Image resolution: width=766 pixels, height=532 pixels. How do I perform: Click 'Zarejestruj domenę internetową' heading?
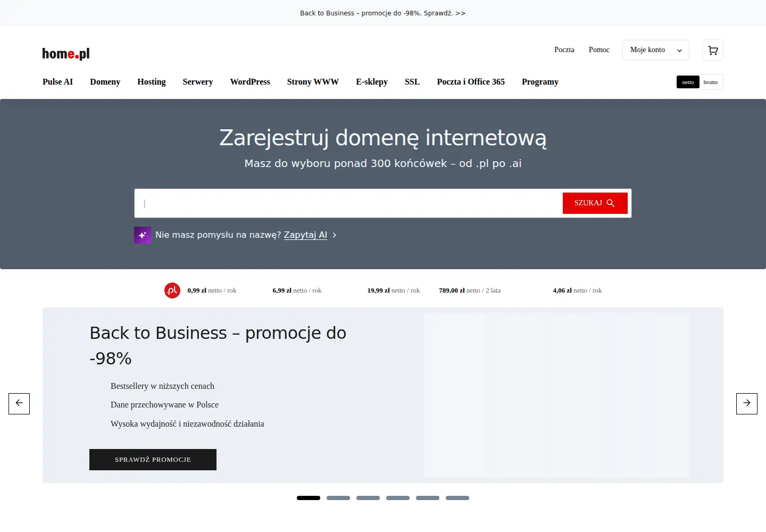tap(383, 138)
